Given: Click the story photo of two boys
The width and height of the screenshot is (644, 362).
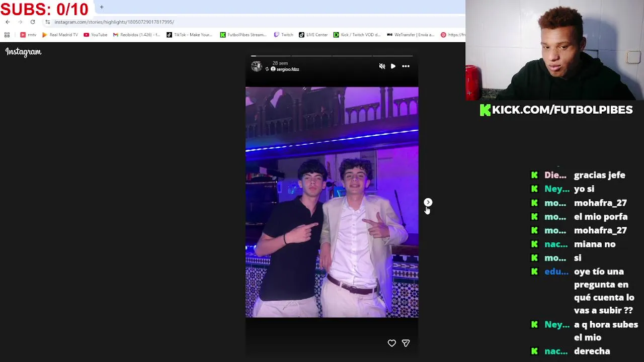Looking at the screenshot, I should click(332, 202).
